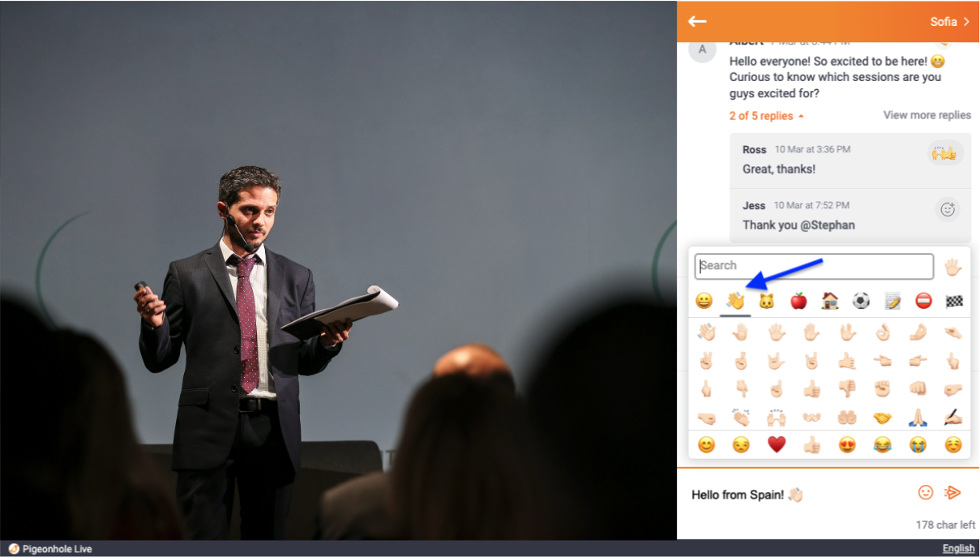Image resolution: width=980 pixels, height=557 pixels.
Task: Choose the pinching hand emoji
Action: tap(952, 332)
